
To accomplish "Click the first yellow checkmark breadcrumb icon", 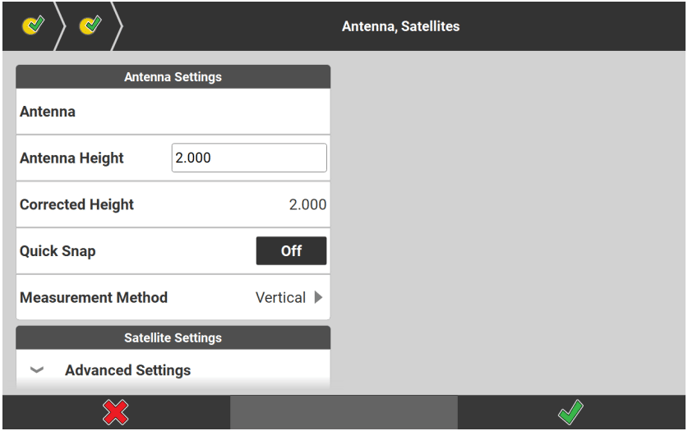I will [x=34, y=25].
